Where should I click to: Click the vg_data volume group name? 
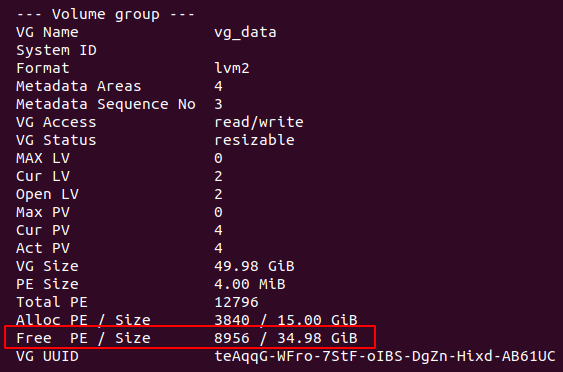tap(245, 33)
